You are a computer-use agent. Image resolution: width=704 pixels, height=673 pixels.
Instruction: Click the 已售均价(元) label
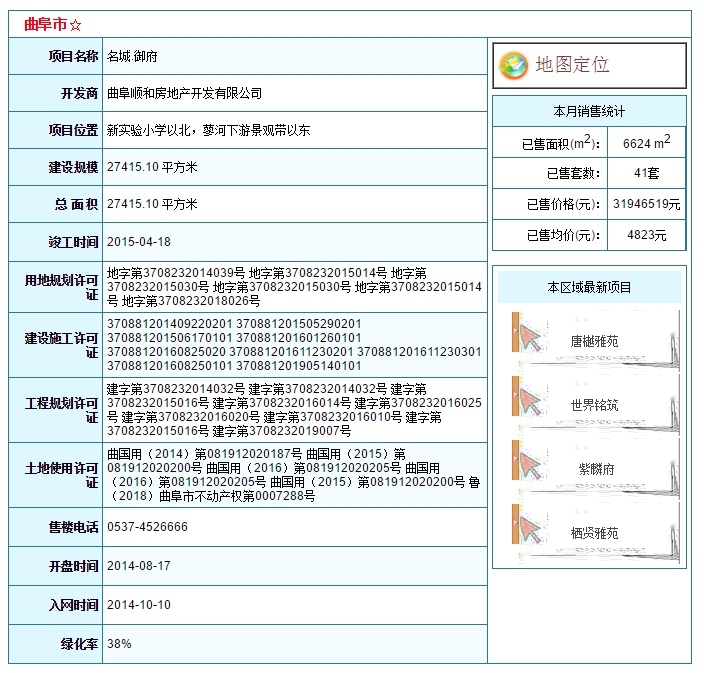[563, 235]
